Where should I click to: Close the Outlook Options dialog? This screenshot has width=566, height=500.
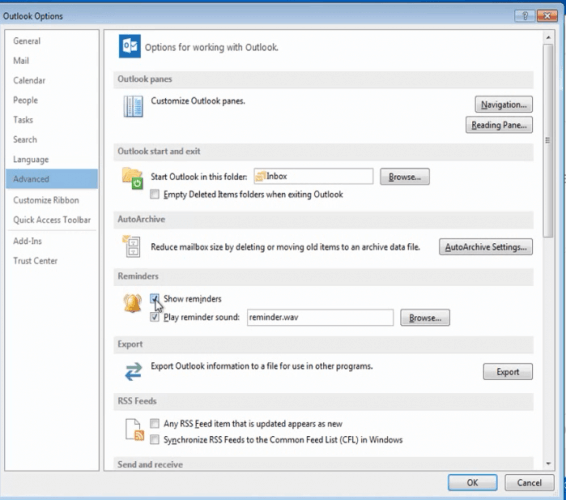pyautogui.click(x=547, y=16)
